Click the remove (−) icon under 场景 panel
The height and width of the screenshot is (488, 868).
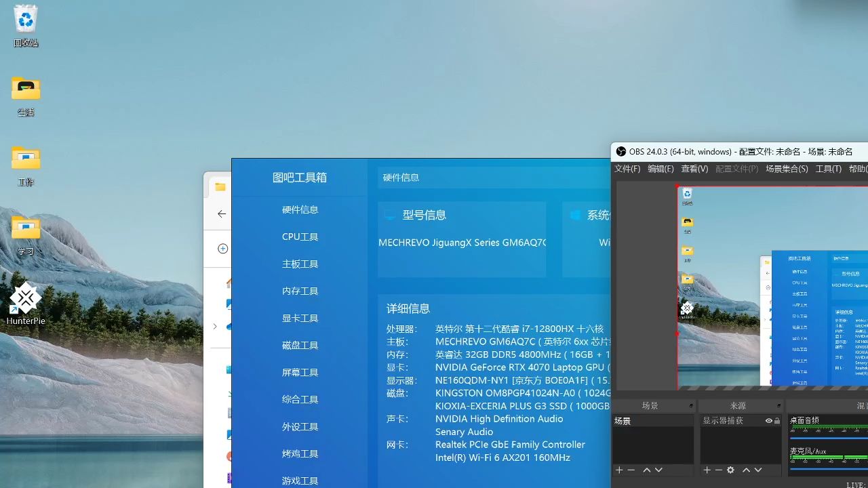[631, 470]
